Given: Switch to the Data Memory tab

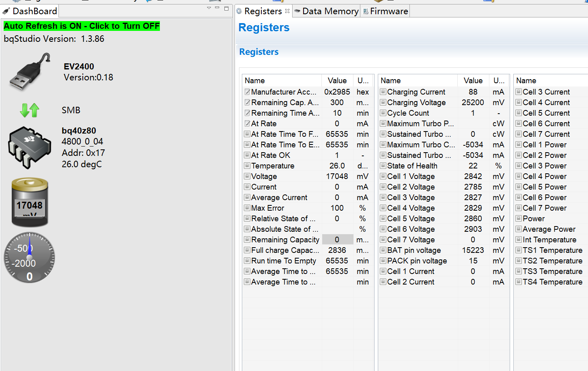Looking at the screenshot, I should pyautogui.click(x=326, y=11).
